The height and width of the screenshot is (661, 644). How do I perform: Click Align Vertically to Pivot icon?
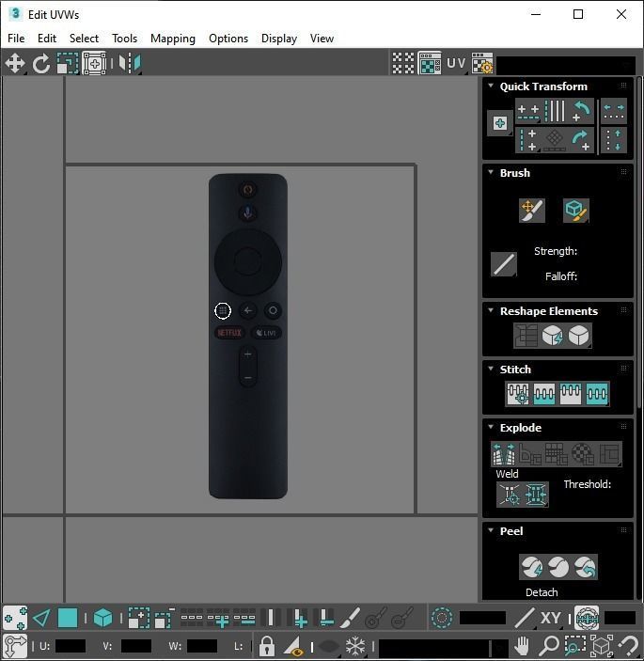point(528,140)
